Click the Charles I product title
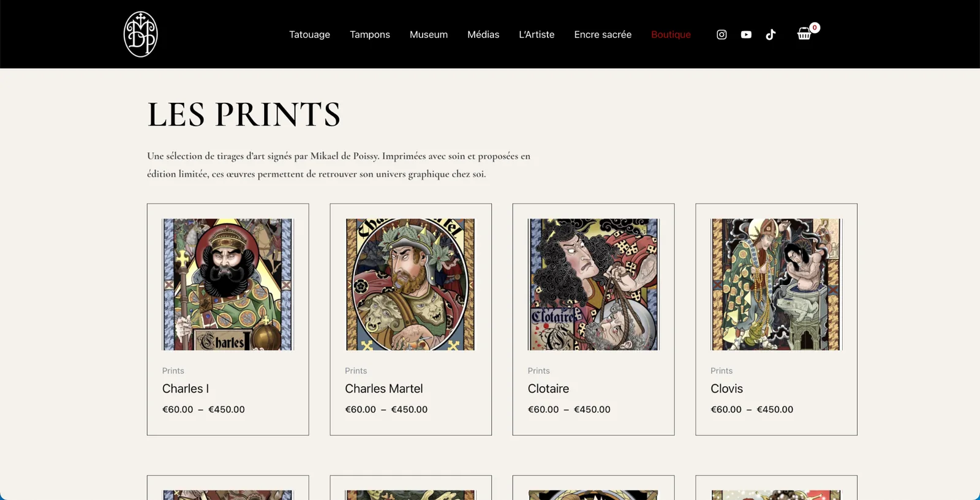980x500 pixels. pos(186,389)
